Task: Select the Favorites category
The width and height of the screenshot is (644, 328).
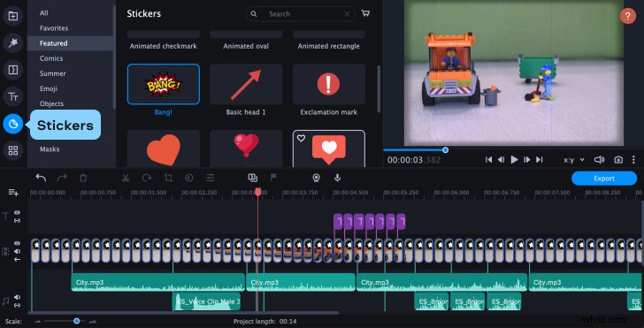Action: tap(54, 28)
